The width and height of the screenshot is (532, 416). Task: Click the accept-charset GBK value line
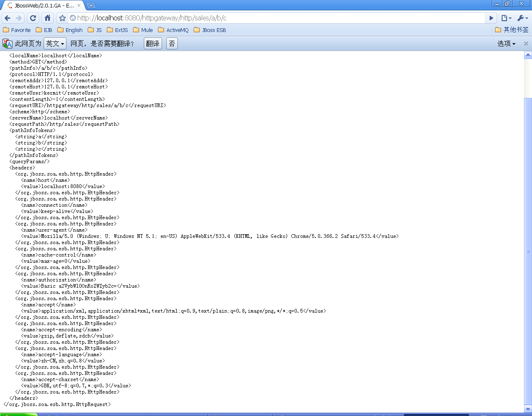(x=76, y=386)
